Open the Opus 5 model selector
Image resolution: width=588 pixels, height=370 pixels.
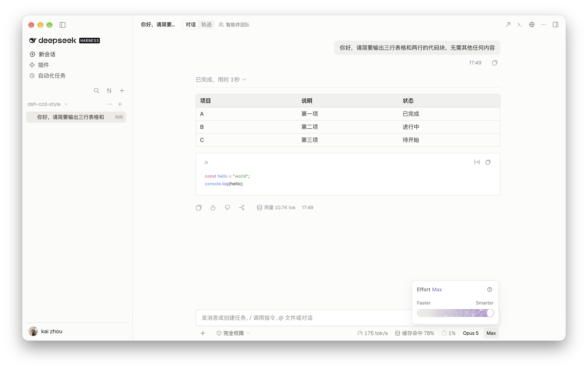coord(470,333)
